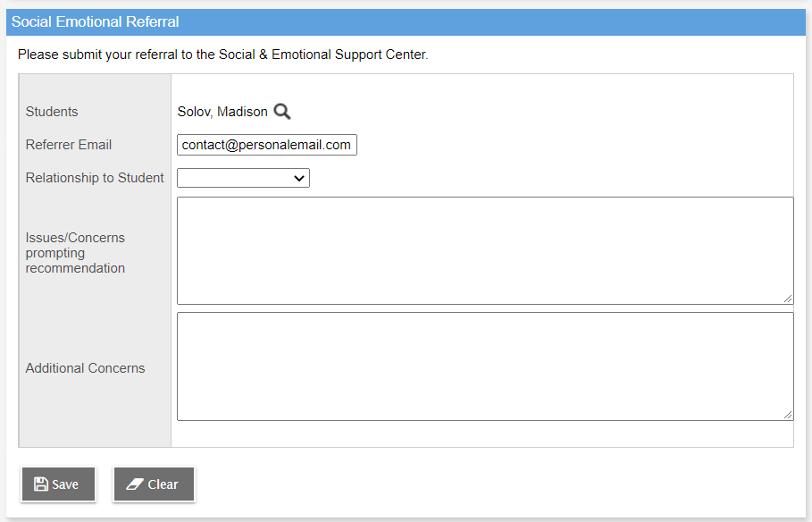Click the Additional Concerns text area
Screen dimensions: 812x522
click(x=485, y=366)
